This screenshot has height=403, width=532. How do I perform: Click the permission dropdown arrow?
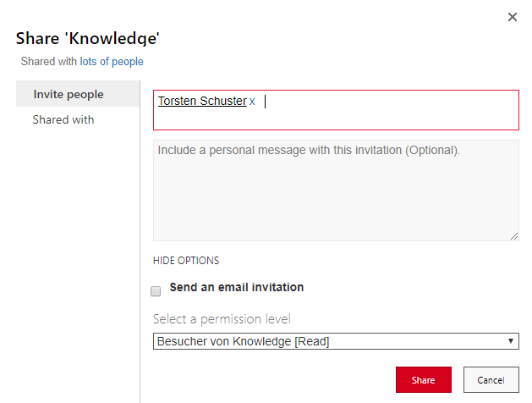click(511, 341)
